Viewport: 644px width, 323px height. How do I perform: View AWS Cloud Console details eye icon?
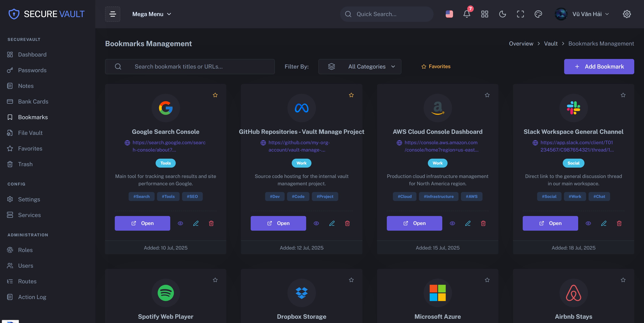click(452, 223)
